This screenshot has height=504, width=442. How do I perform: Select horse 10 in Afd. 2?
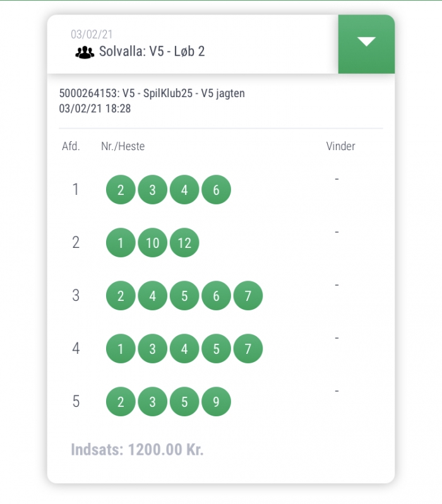pyautogui.click(x=152, y=243)
